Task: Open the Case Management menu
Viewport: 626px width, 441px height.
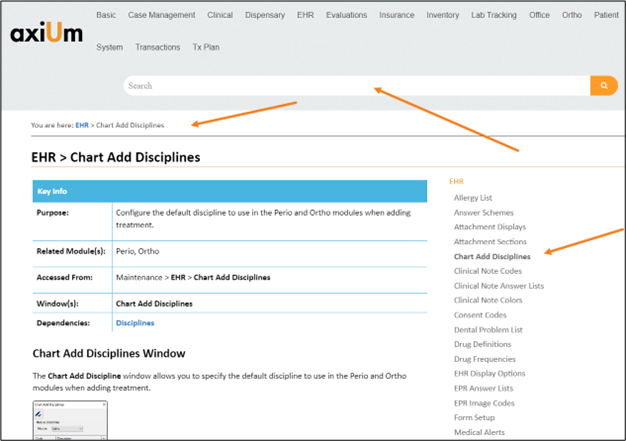Action: pyautogui.click(x=162, y=15)
